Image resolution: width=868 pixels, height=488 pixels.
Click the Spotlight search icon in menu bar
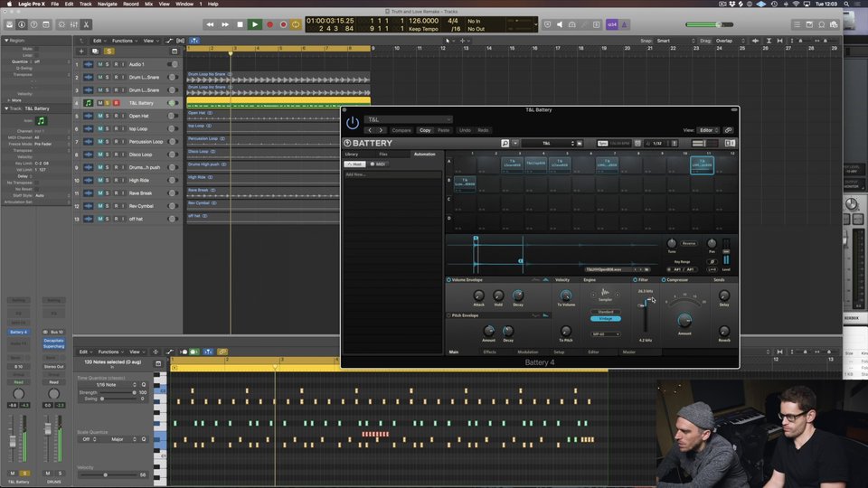[846, 4]
